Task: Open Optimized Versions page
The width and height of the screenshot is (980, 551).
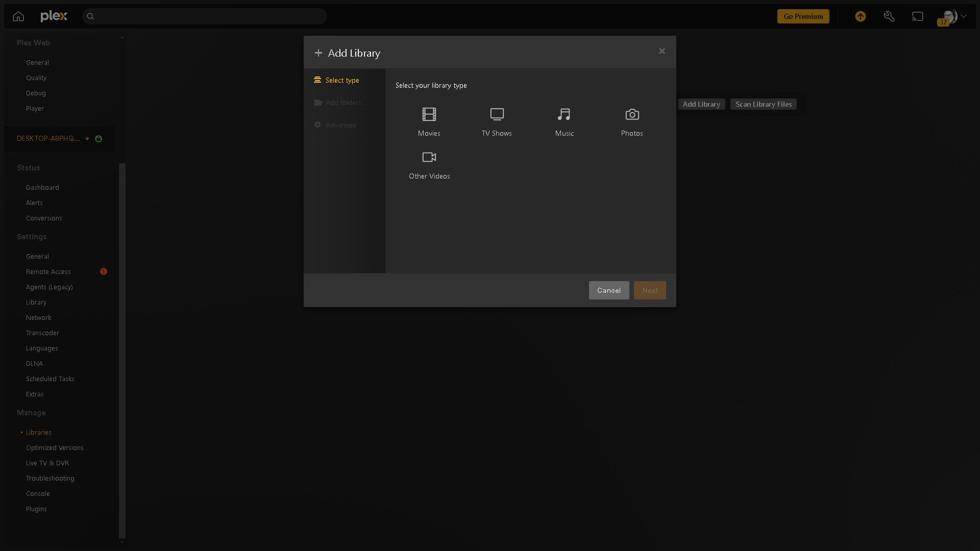Action: tap(55, 447)
